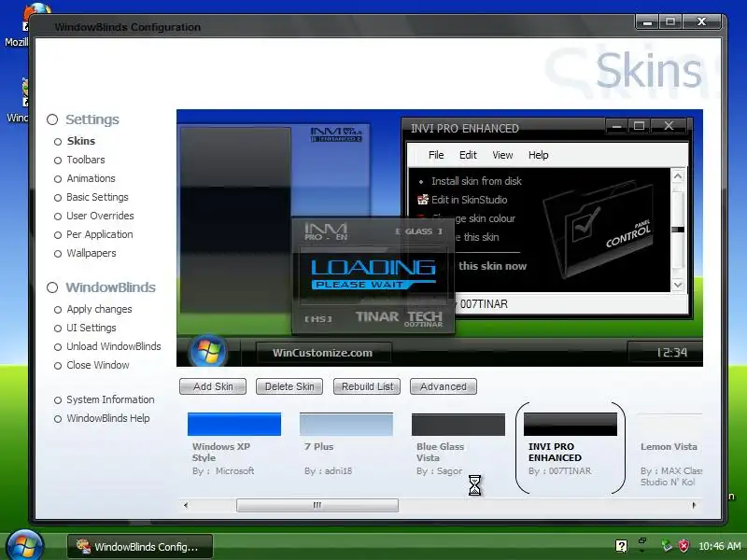Image resolution: width=747 pixels, height=560 pixels.
Task: Select the Lemon Vista skin
Action: 669,447
